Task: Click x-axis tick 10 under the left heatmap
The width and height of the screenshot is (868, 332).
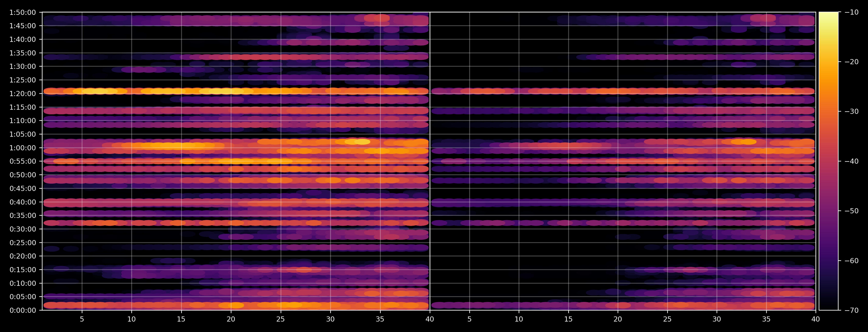Action: tap(131, 319)
